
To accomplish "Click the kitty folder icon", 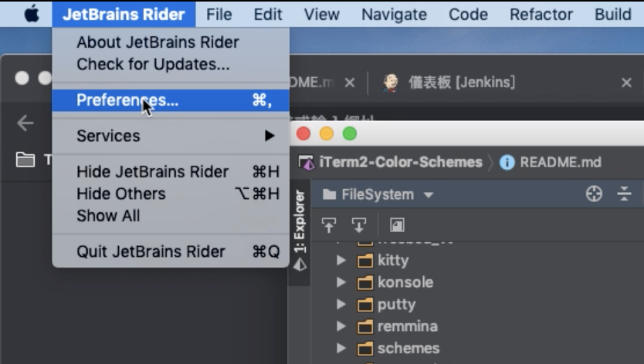I will point(364,261).
